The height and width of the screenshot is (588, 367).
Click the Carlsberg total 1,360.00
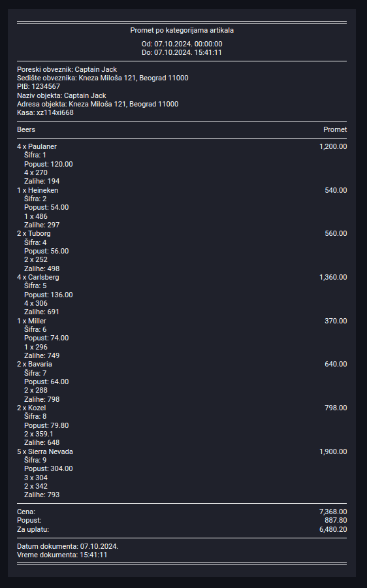click(333, 278)
